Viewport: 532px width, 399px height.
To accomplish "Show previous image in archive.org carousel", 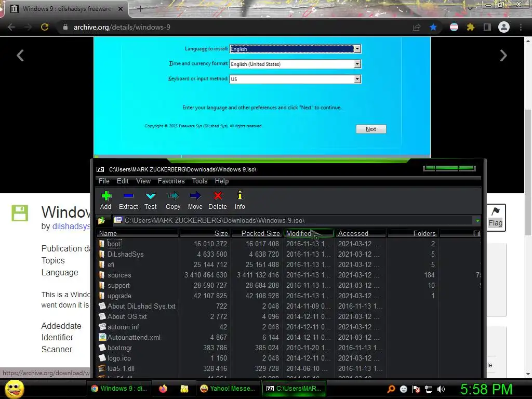I will (x=20, y=55).
